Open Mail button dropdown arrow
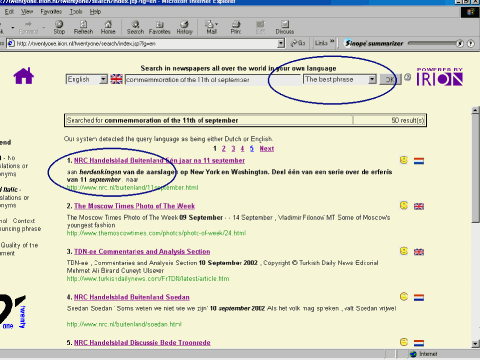Image resolution: width=480 pixels, height=360 pixels. point(217,24)
